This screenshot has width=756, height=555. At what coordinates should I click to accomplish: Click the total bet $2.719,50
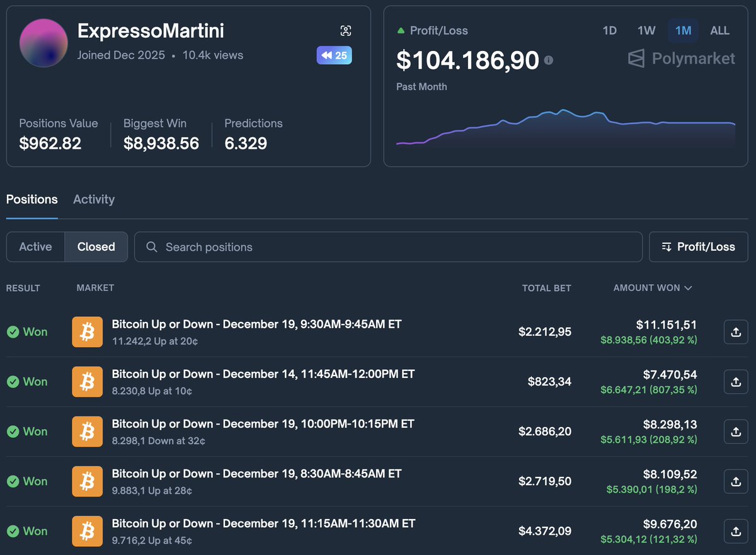(545, 481)
